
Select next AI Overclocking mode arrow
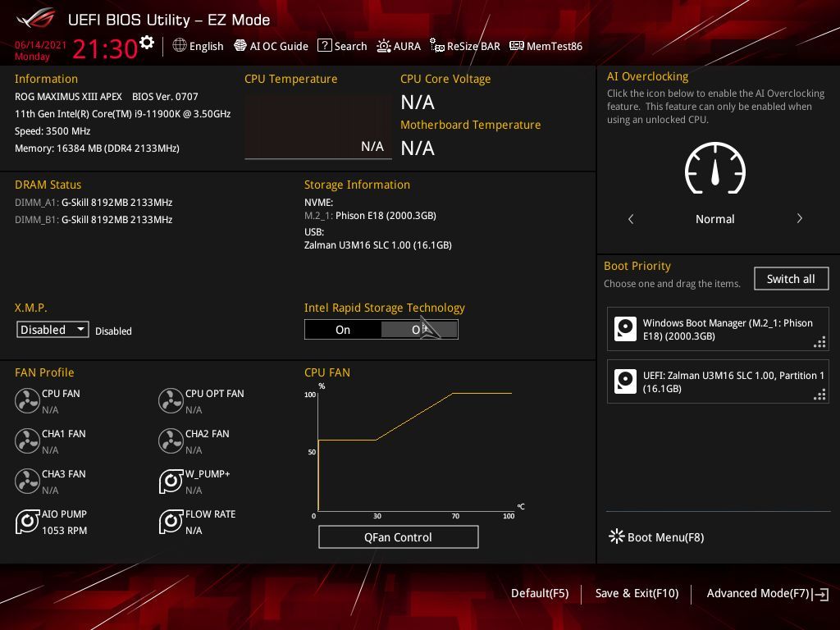click(x=799, y=218)
